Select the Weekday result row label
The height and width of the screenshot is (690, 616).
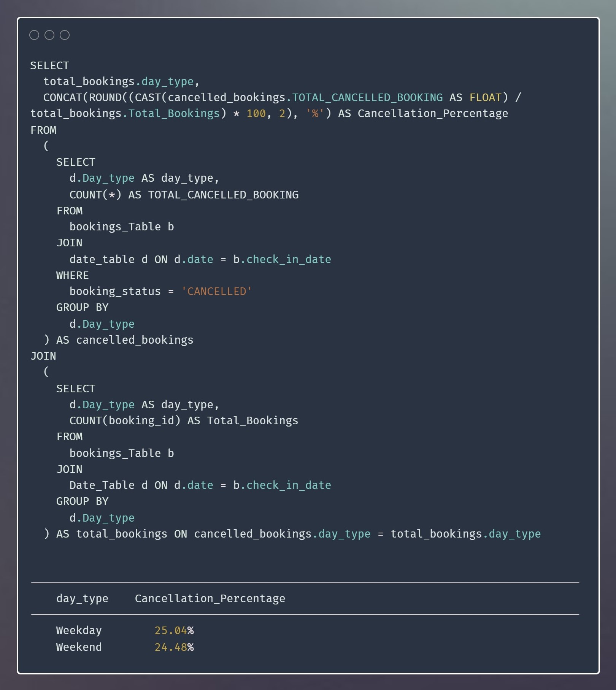[79, 631]
